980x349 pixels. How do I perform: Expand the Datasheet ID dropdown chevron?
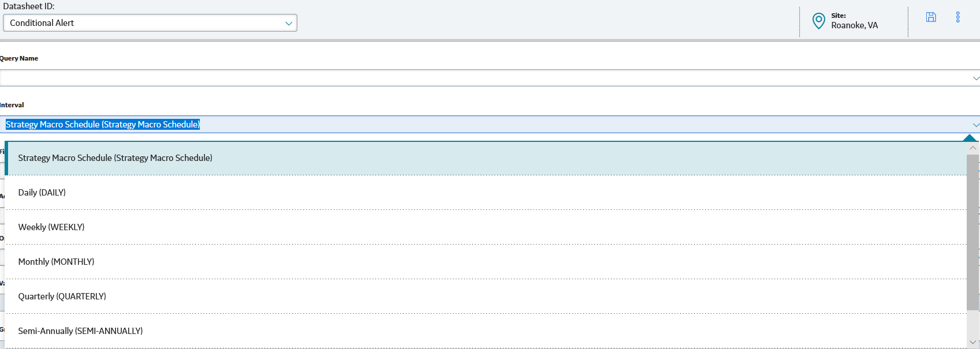[289, 23]
